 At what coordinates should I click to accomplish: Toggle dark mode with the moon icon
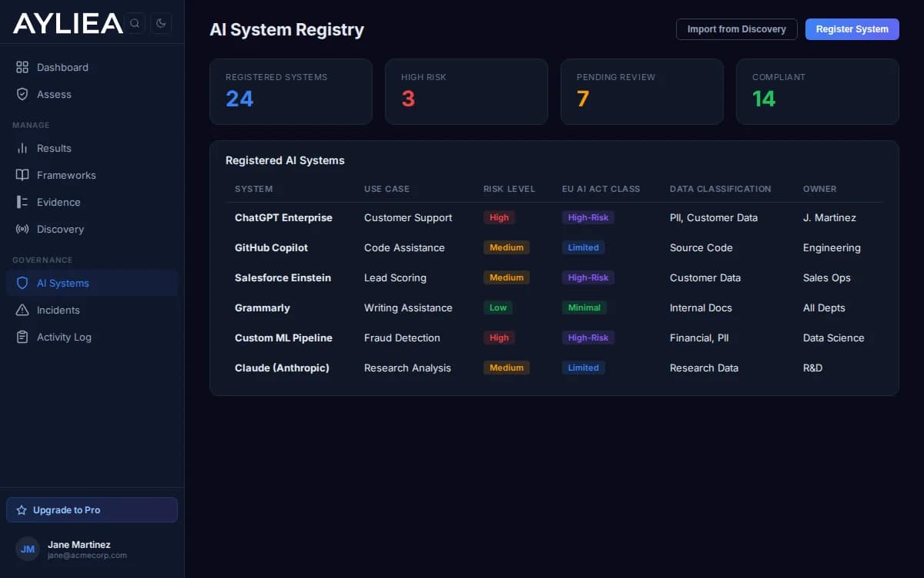[161, 23]
